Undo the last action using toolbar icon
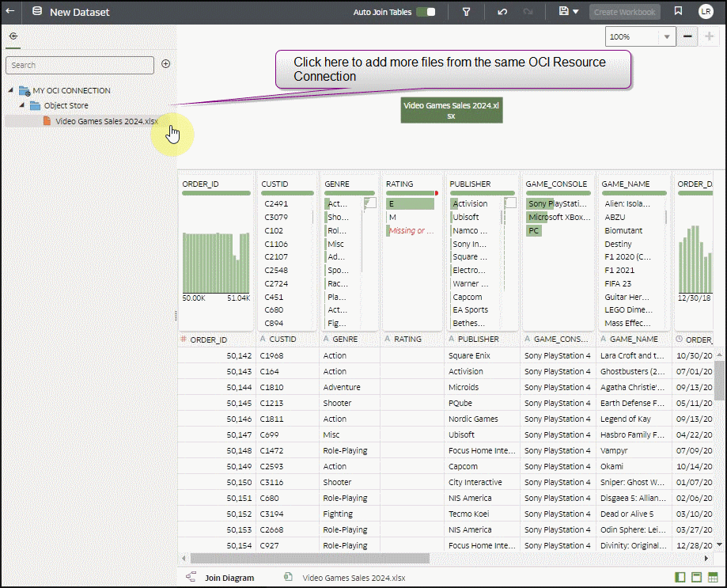This screenshot has width=727, height=588. (502, 12)
